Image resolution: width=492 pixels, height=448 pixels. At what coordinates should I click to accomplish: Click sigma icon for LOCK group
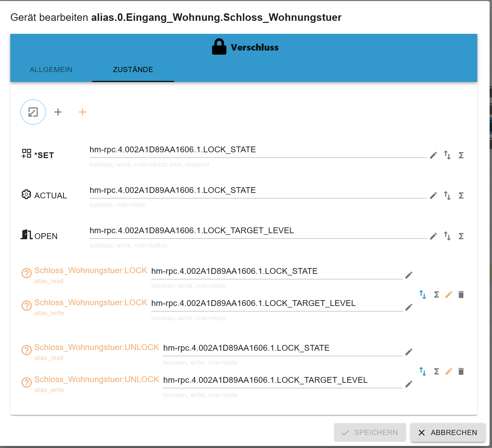(x=436, y=295)
